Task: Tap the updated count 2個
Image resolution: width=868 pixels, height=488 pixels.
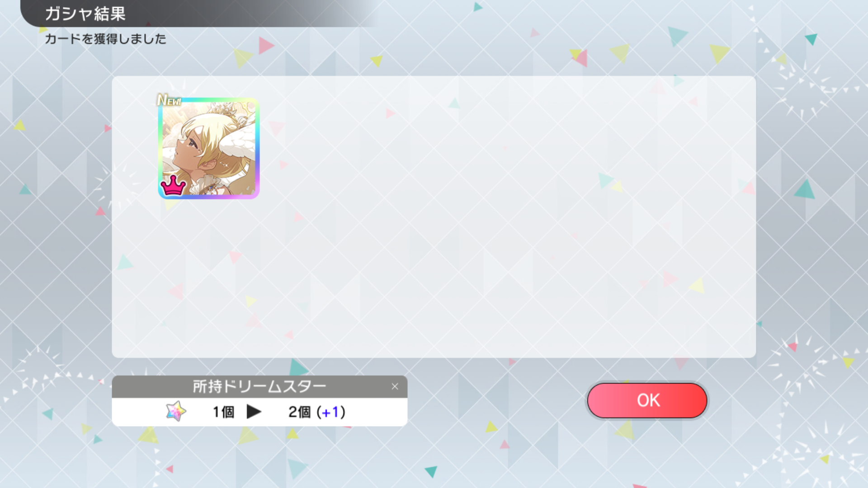Action: pyautogui.click(x=299, y=412)
